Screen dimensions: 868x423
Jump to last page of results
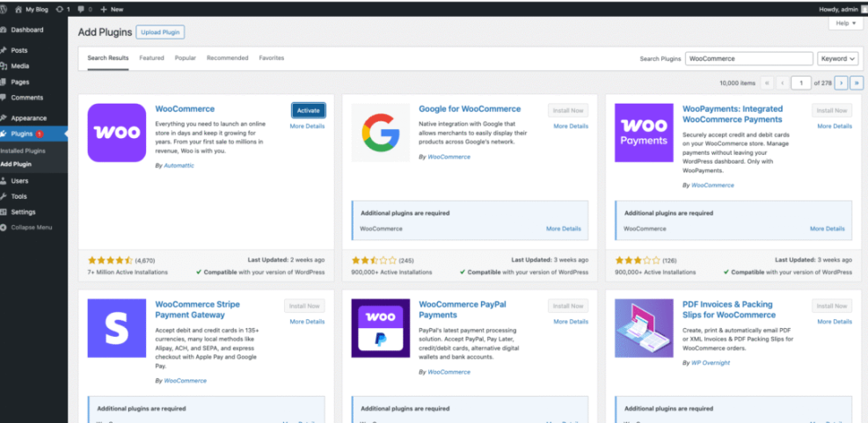coord(857,83)
